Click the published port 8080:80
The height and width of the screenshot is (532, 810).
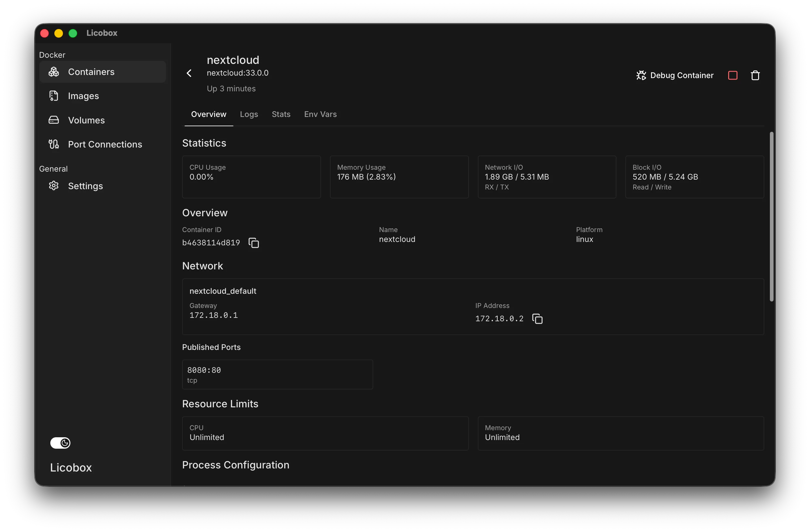click(204, 370)
